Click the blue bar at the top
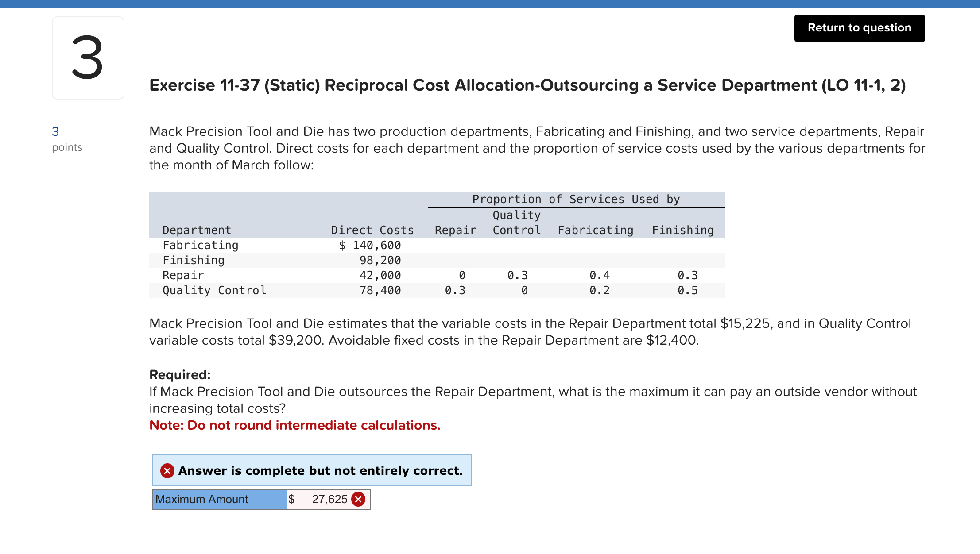This screenshot has width=980, height=554. [x=490, y=3]
